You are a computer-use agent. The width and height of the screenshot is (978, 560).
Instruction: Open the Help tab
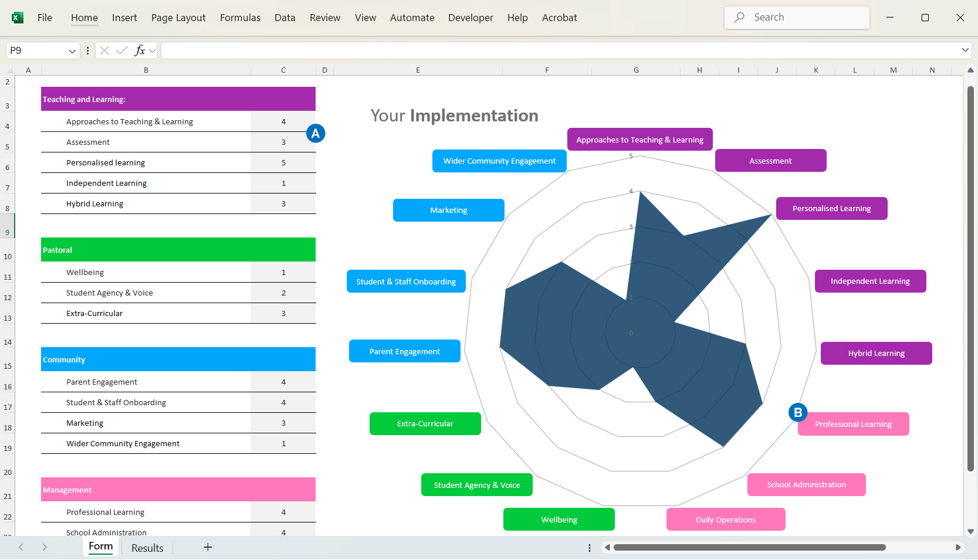tap(517, 18)
